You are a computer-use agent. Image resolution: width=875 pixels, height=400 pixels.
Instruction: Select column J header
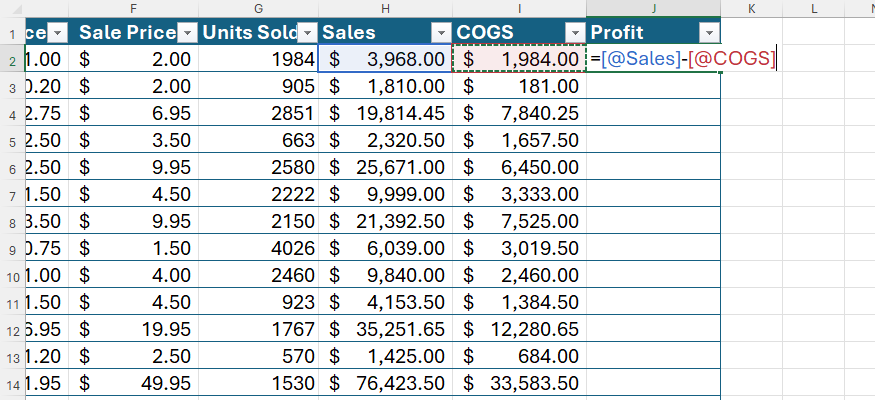coord(653,8)
